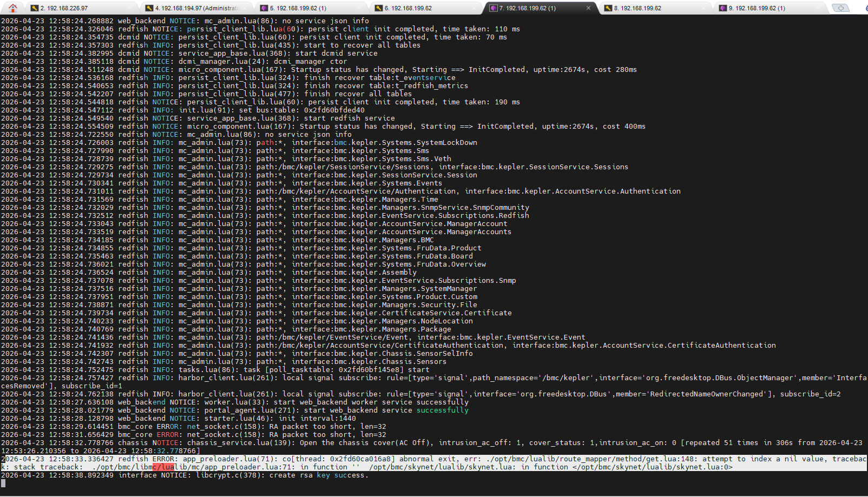Open a new tab with plus button
Screen dimensions: 868x497
point(840,8)
